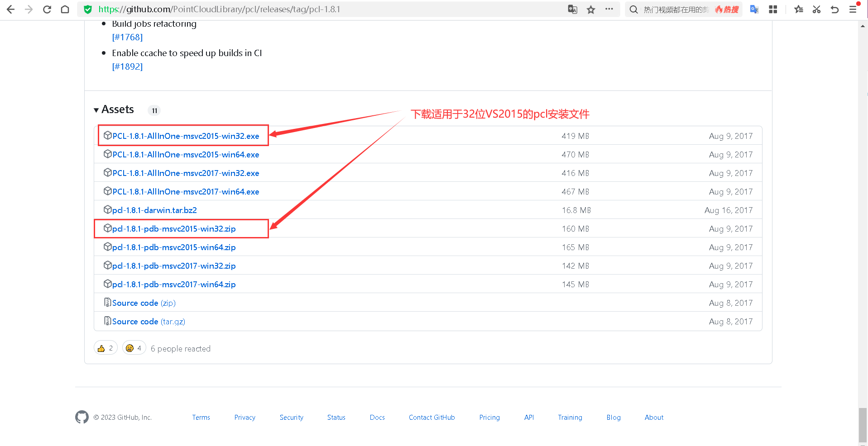This screenshot has height=446, width=868.
Task: Download pcl-1.8.1-pdb-msvc2015-win32.zip
Action: pos(174,229)
